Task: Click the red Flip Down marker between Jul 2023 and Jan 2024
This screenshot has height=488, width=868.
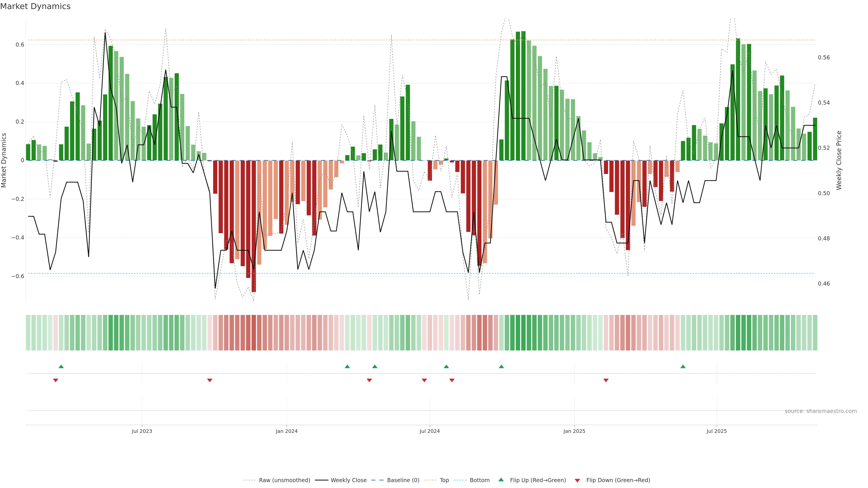Action: 210,380
